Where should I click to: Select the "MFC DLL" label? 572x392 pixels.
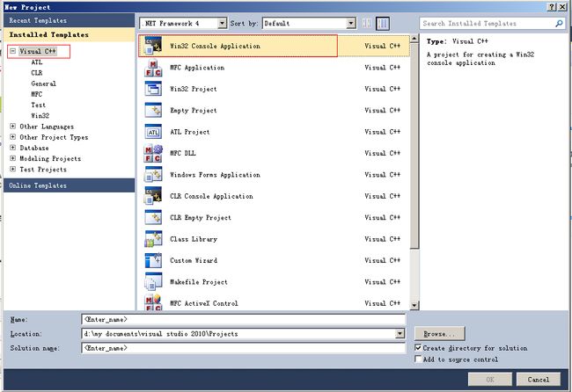coord(182,154)
